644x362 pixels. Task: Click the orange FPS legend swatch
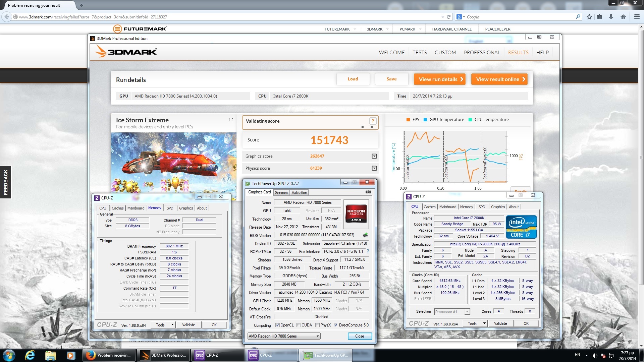[x=408, y=120]
